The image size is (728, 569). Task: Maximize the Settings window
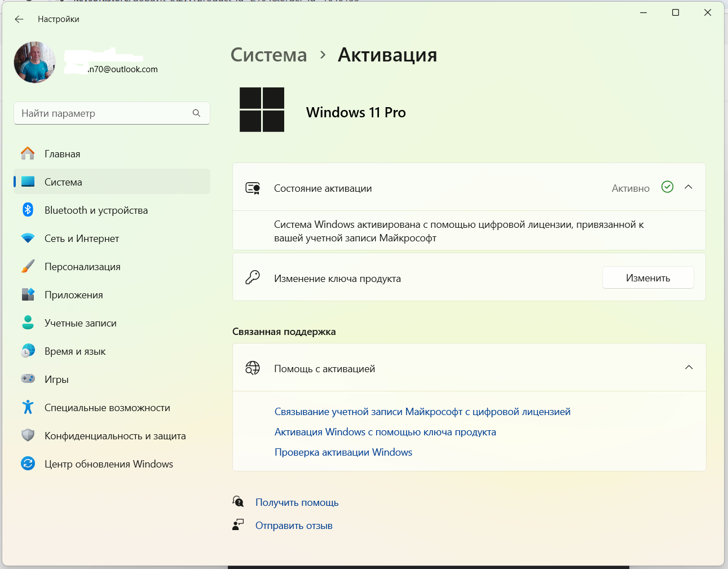(x=676, y=12)
